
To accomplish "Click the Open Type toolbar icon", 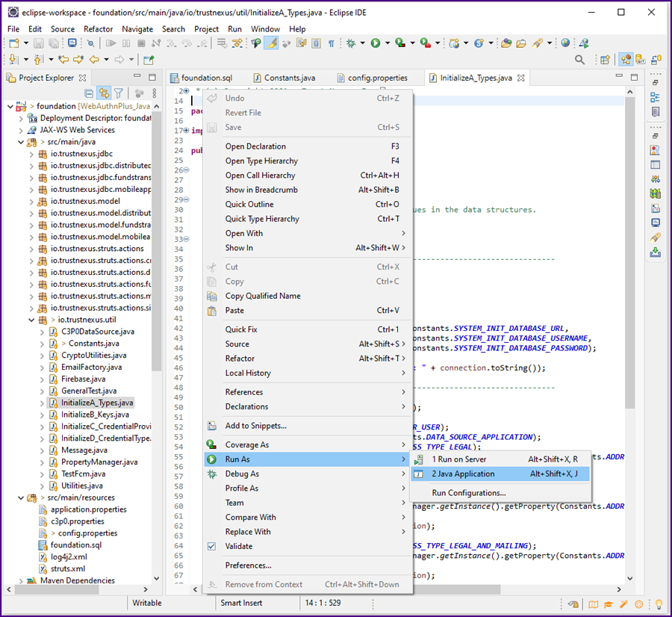I will [506, 43].
